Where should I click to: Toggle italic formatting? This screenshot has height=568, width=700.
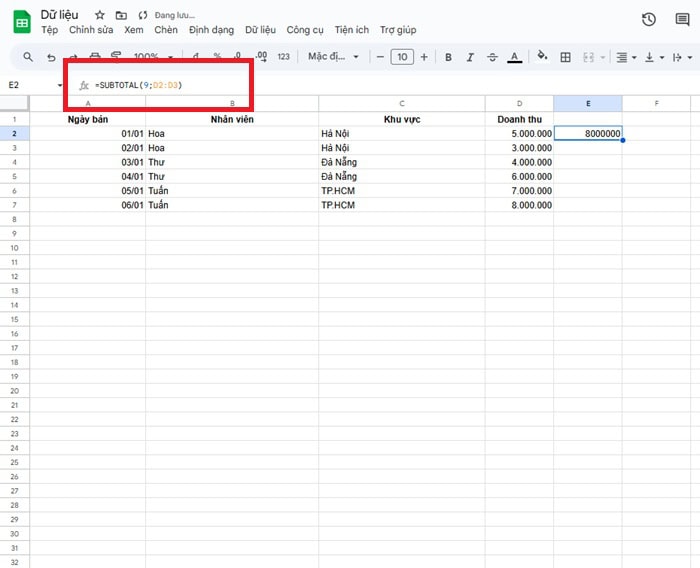(x=470, y=57)
